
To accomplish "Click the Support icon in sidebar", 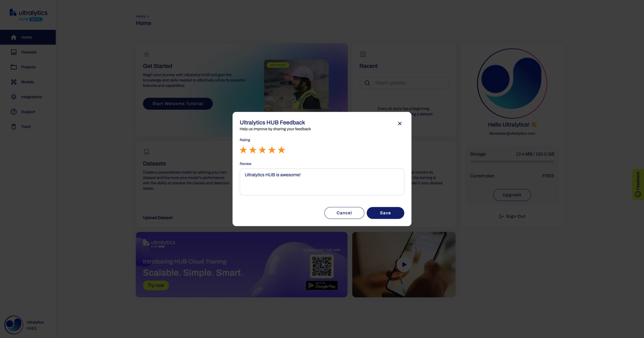I will 14,112.
